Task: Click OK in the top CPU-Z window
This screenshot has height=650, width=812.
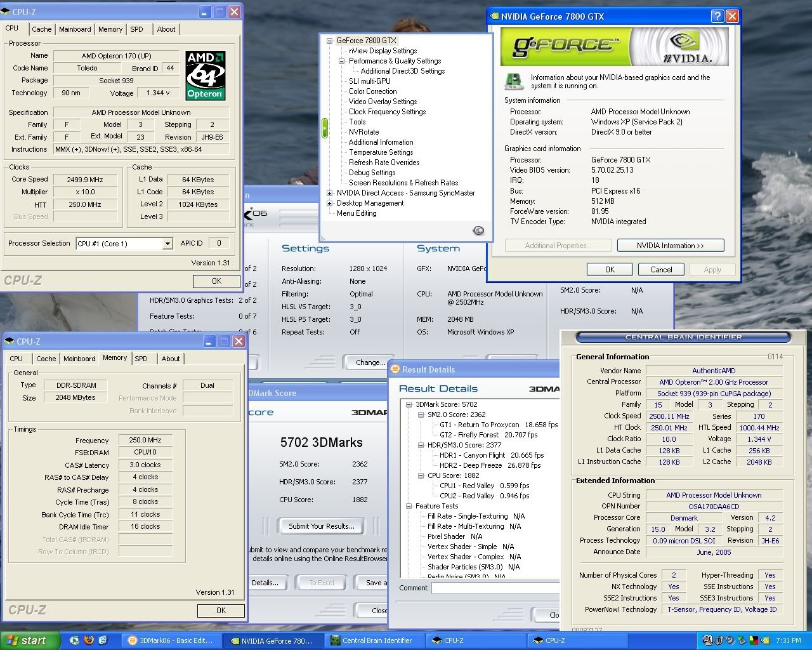Action: (216, 281)
